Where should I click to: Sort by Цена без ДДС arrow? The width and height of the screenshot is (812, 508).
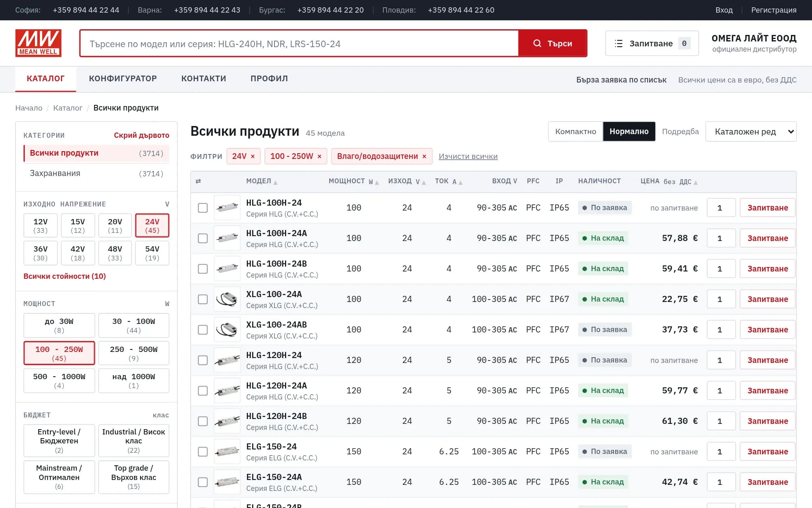[695, 182]
